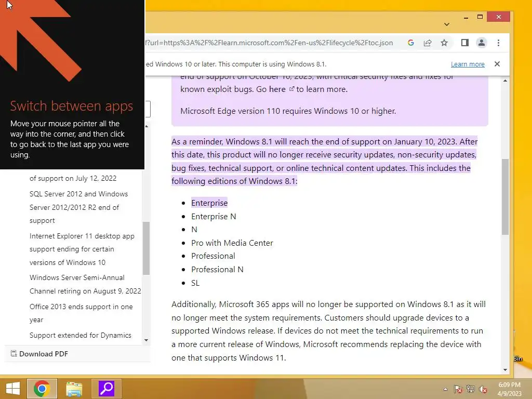Open 'of support on July 12, 2022' entry

[73, 178]
